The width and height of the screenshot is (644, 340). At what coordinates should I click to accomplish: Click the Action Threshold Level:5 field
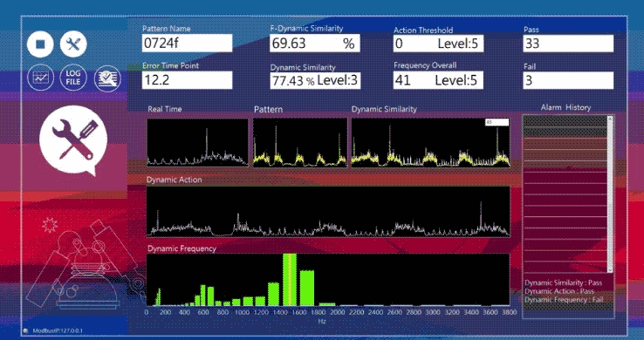coord(438,44)
